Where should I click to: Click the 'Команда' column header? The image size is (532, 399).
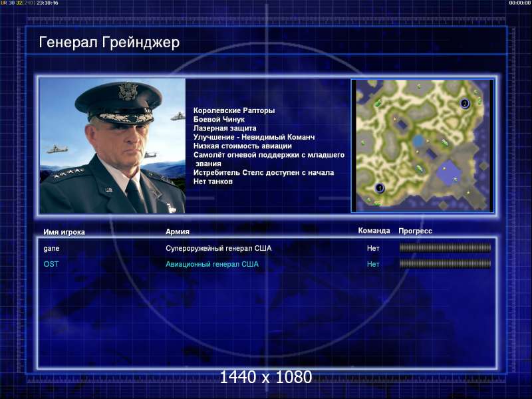(374, 231)
